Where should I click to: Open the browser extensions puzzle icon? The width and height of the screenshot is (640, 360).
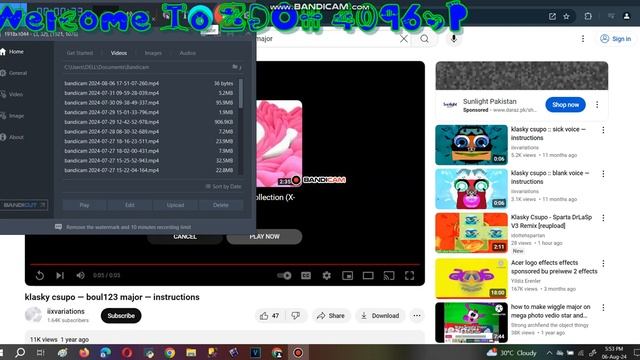pyautogui.click(x=588, y=16)
